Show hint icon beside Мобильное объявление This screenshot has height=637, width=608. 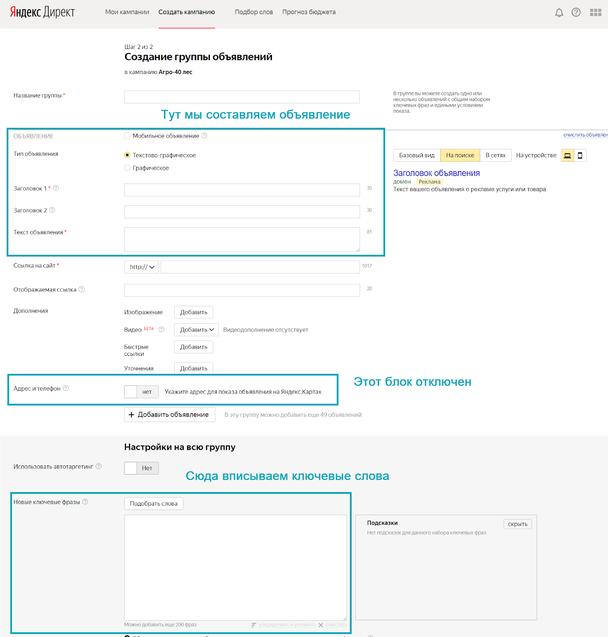204,136
